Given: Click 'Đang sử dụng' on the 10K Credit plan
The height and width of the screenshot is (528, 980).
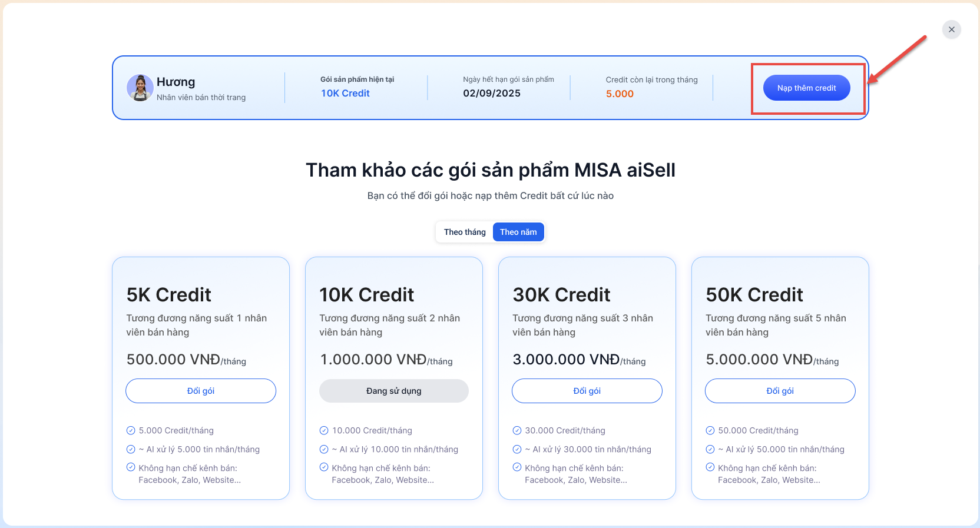Looking at the screenshot, I should 394,391.
